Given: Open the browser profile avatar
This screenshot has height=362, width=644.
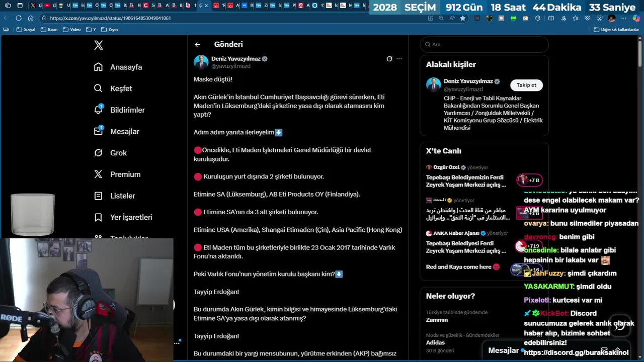Looking at the screenshot, I should click(x=612, y=18).
